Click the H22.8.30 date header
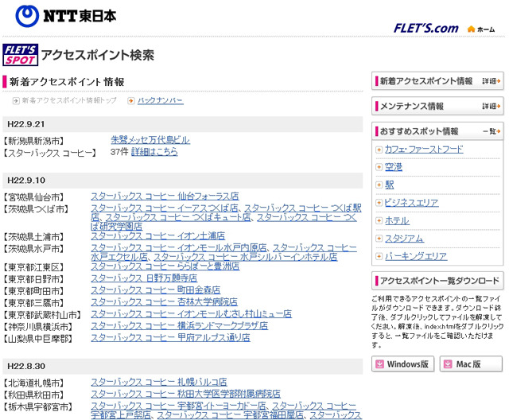 click(182, 367)
